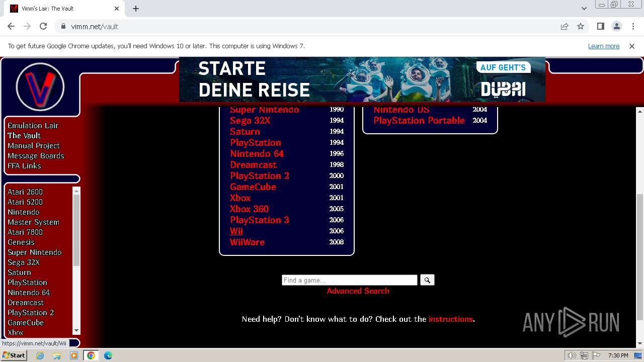Open the Wii console link

click(x=236, y=231)
